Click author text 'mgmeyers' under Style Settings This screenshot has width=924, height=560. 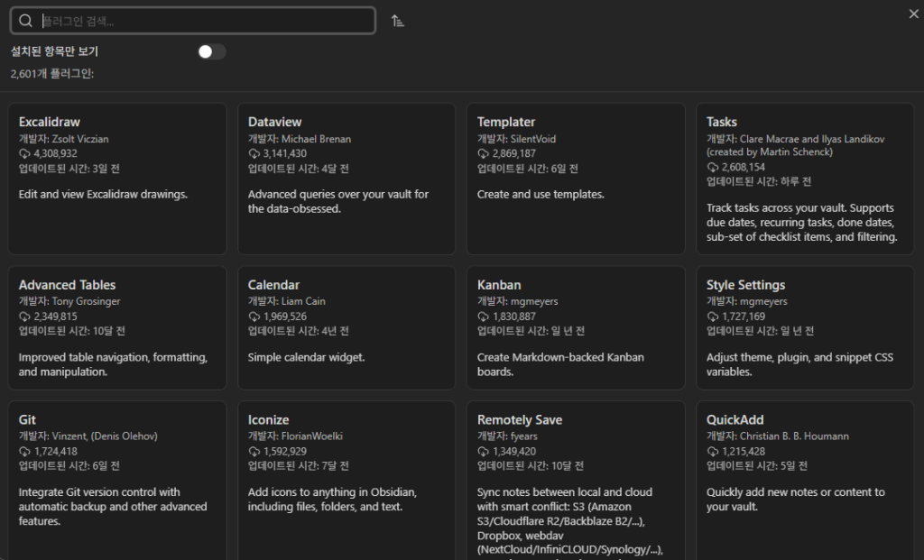pyautogui.click(x=763, y=301)
